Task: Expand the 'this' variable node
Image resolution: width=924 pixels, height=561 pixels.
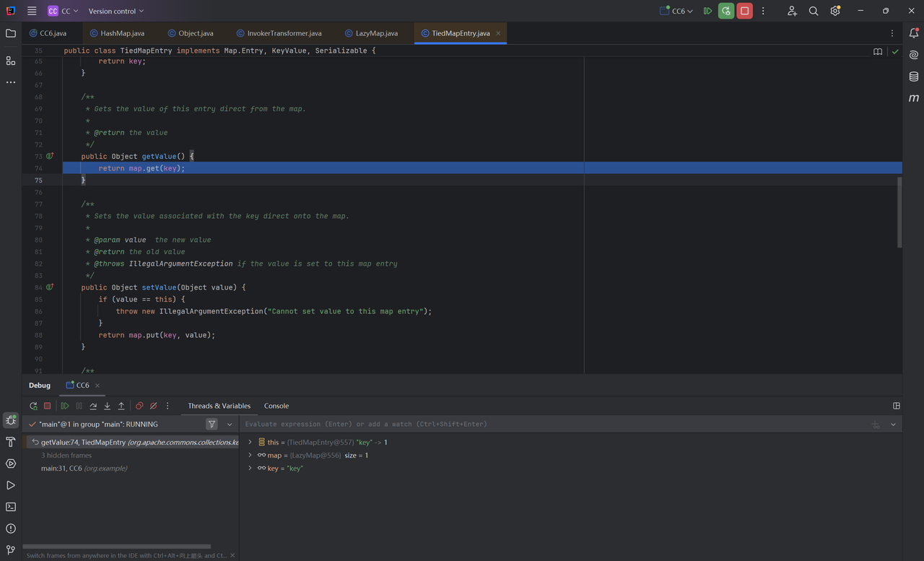Action: [x=250, y=442]
